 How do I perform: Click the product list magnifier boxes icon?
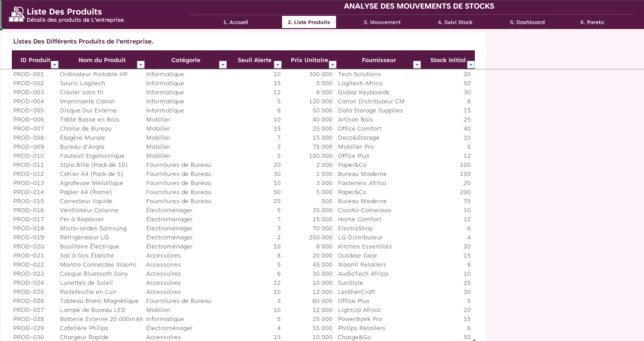click(x=17, y=15)
